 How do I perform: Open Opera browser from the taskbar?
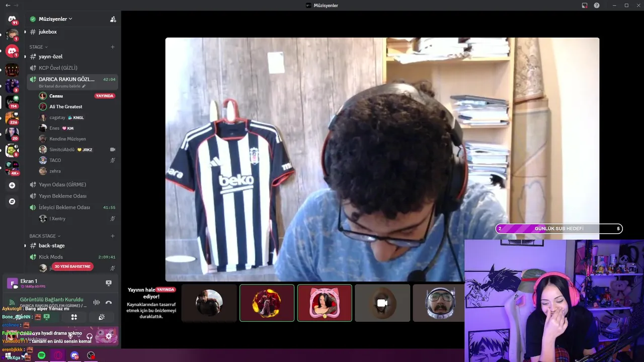[58, 355]
